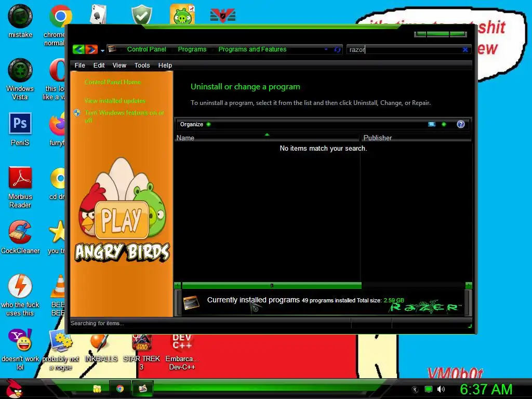Image resolution: width=532 pixels, height=399 pixels.
Task: Show hidden tray icons arrow
Action: (415, 390)
